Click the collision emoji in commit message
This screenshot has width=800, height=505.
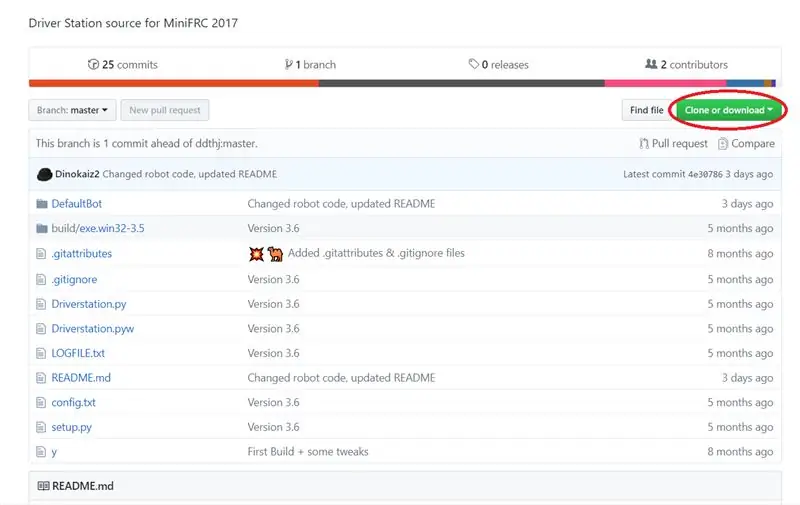pyautogui.click(x=256, y=254)
